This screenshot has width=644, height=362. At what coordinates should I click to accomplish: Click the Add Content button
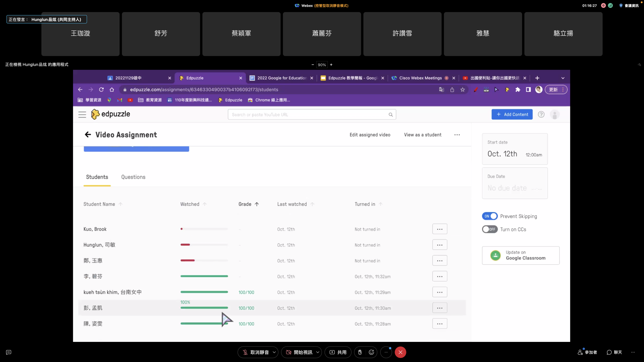pyautogui.click(x=512, y=114)
